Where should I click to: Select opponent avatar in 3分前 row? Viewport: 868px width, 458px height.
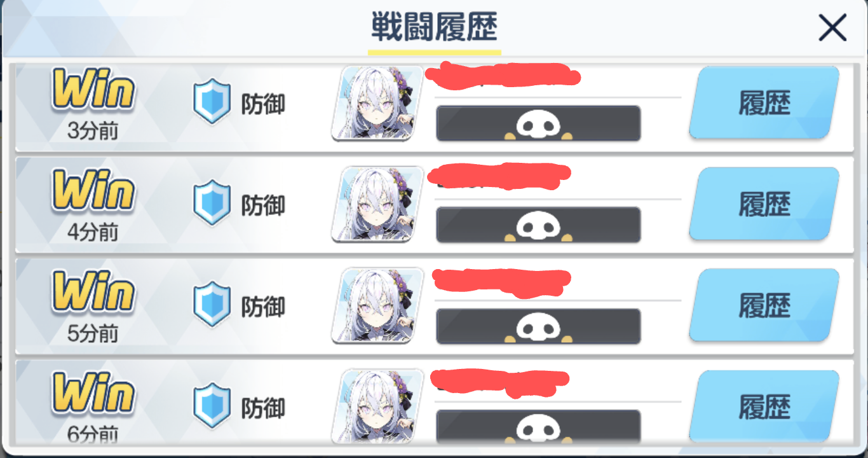tap(377, 103)
